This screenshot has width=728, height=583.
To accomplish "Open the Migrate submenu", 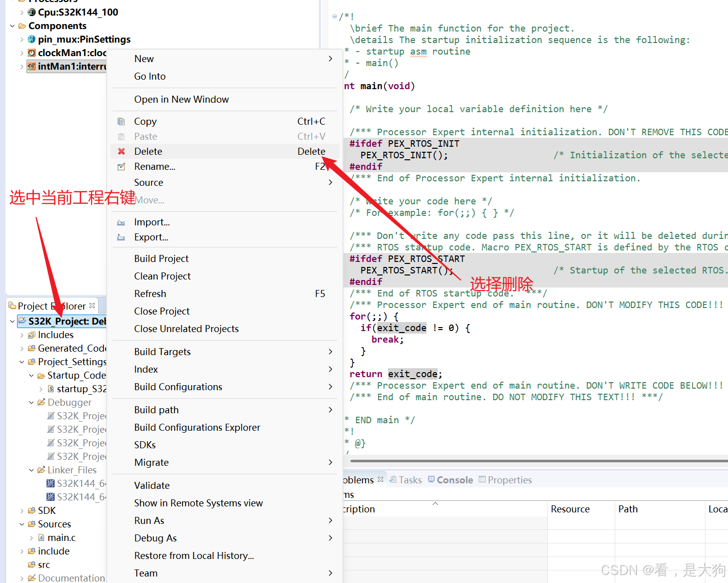I will pos(225,462).
